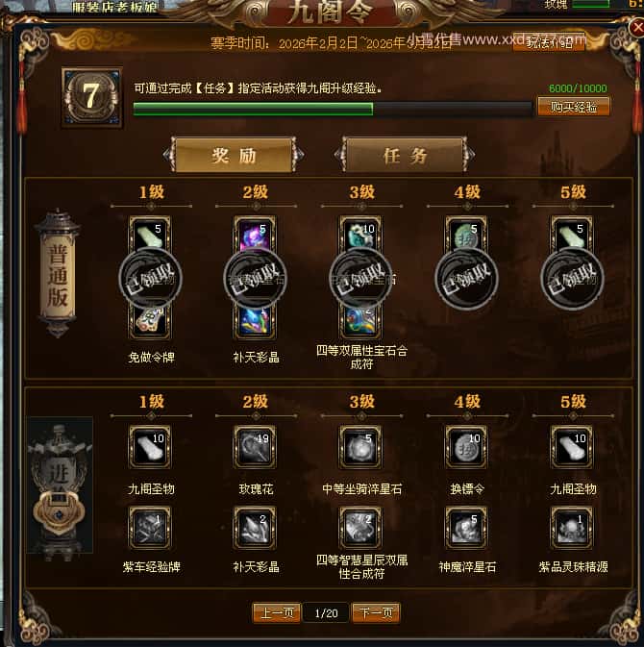Viewport: 644px width, 647px height.
Task: Select the normal row 补天彩晶 crystal icon
Action: [256, 320]
